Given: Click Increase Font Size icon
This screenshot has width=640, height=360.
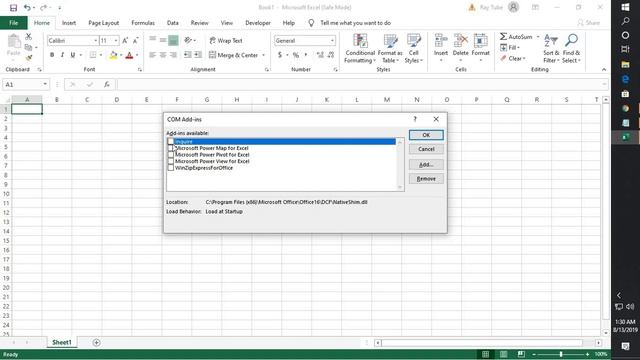Looking at the screenshot, I should point(125,40).
